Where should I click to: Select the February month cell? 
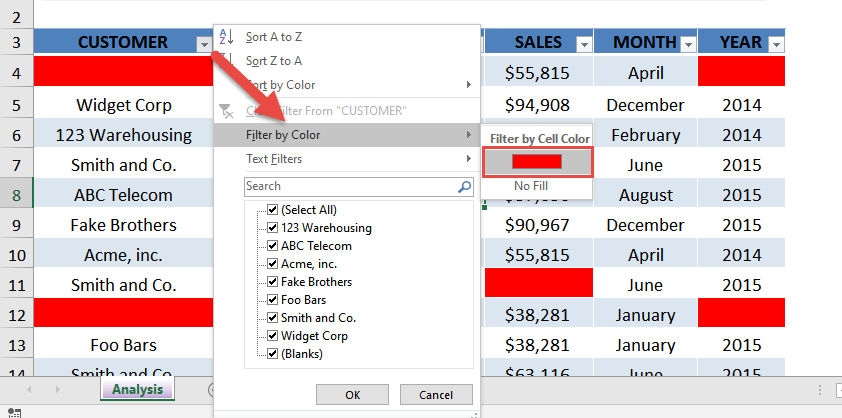click(645, 135)
